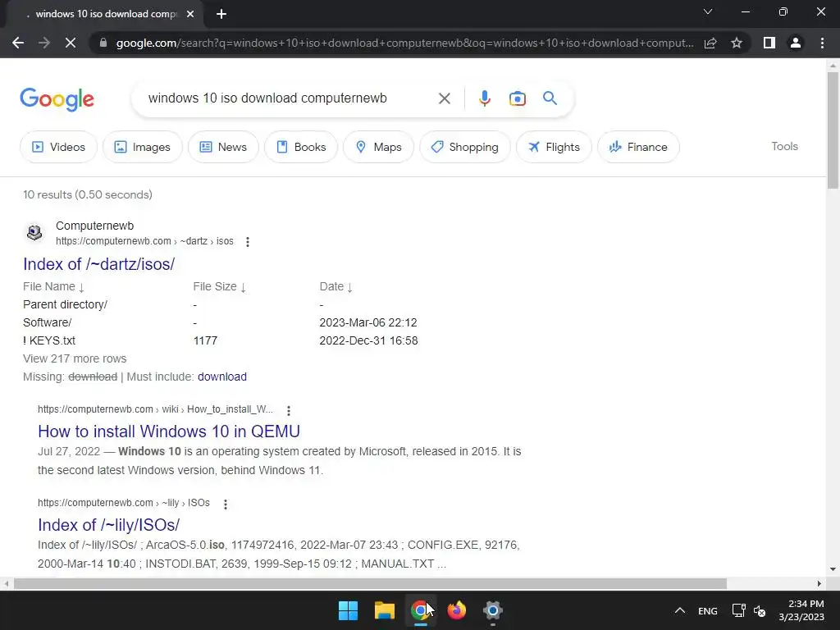Search by image camera icon

(517, 98)
